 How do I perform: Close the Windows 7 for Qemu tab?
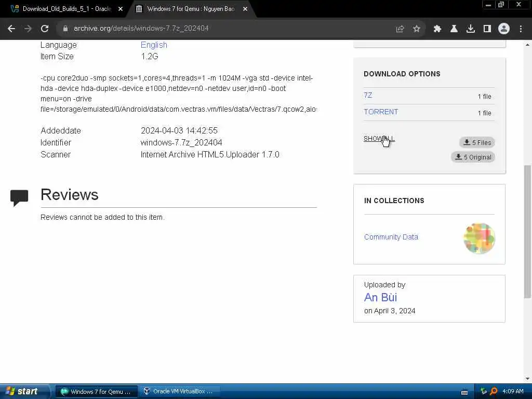[x=245, y=9]
